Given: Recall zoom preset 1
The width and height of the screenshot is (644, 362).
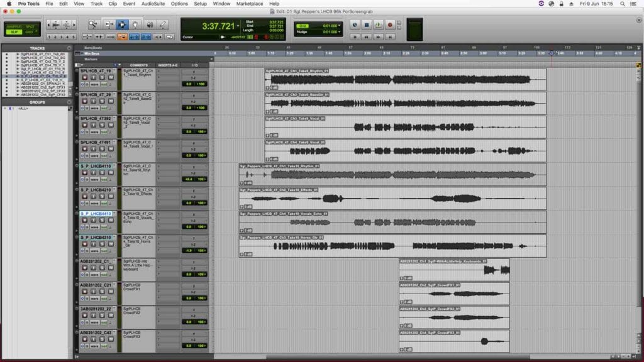Looking at the screenshot, I should point(49,37).
